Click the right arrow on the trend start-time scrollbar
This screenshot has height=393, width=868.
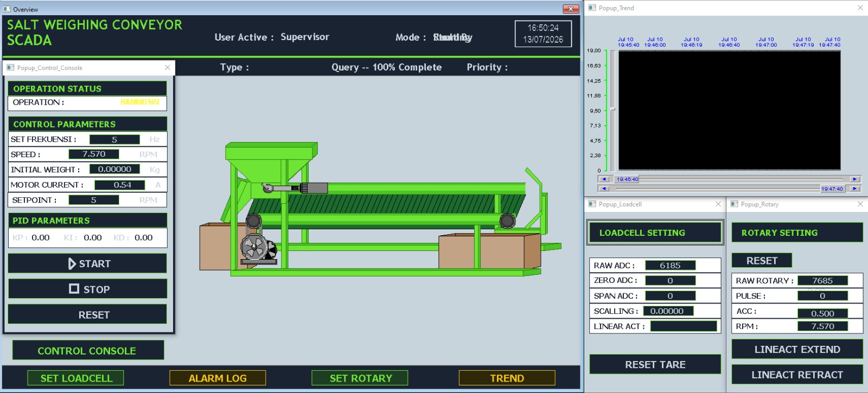pos(854,179)
